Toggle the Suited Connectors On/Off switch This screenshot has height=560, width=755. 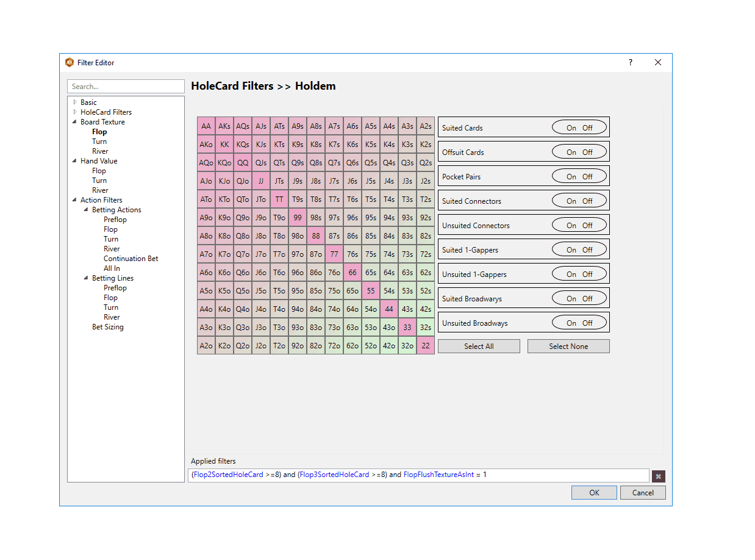coord(579,201)
